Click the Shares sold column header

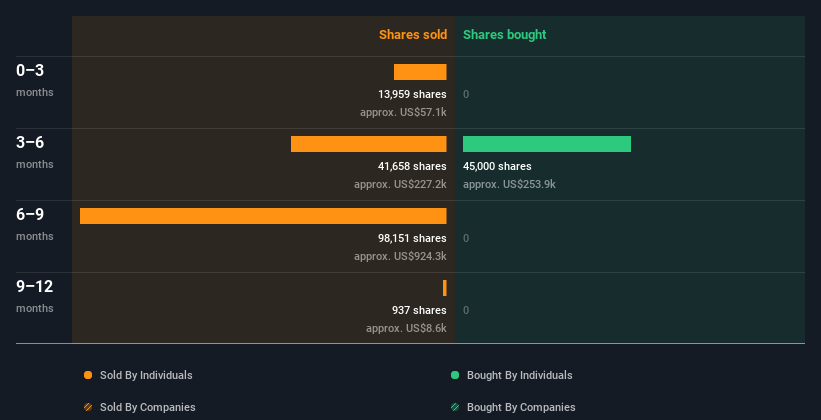(413, 35)
